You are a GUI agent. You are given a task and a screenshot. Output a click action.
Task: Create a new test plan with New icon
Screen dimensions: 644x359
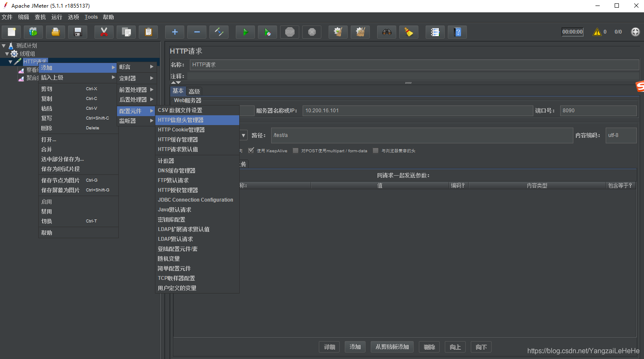click(x=11, y=32)
